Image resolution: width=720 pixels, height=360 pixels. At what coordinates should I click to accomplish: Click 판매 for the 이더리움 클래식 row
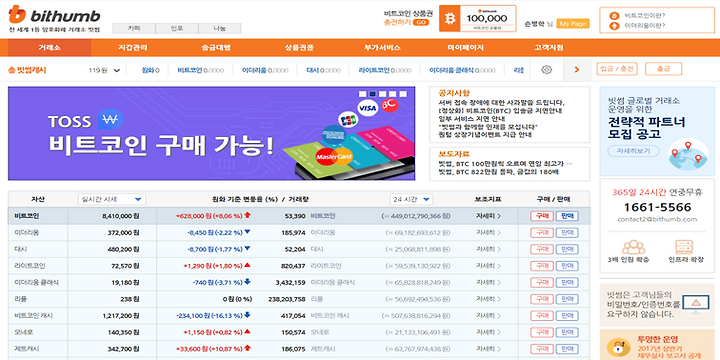coord(567,282)
